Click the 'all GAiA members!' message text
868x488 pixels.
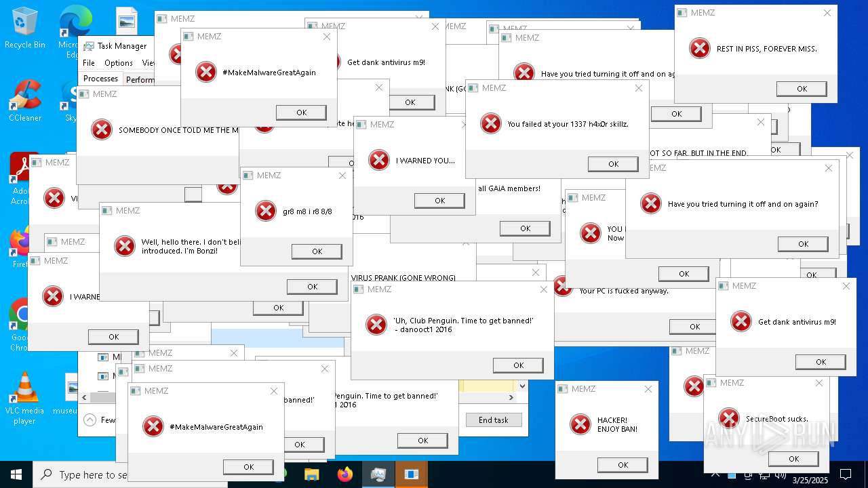pos(509,188)
